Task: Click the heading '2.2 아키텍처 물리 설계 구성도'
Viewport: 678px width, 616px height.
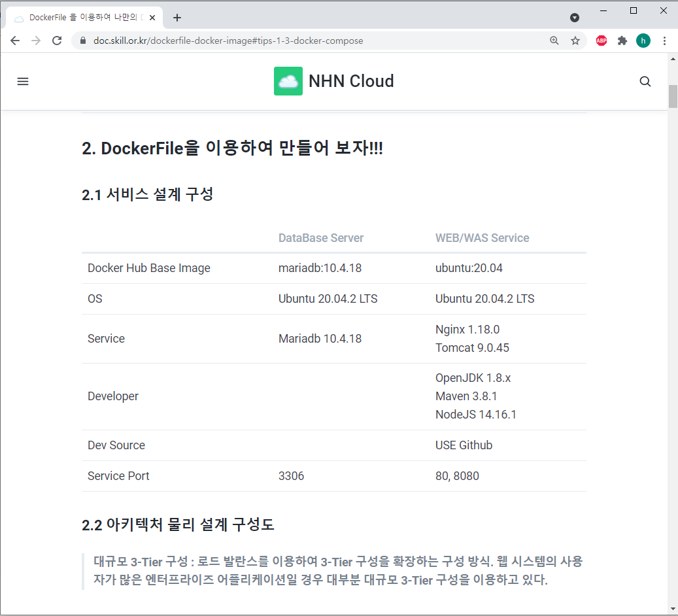Action: 178,524
